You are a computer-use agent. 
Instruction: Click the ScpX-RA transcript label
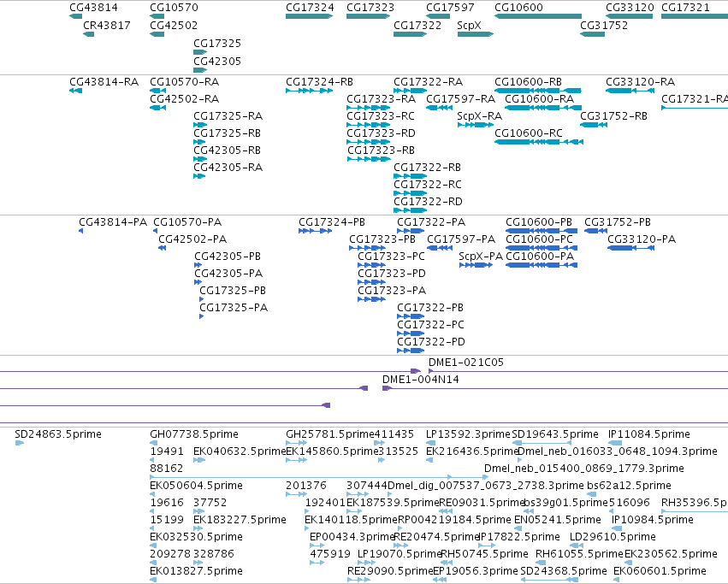coord(480,116)
